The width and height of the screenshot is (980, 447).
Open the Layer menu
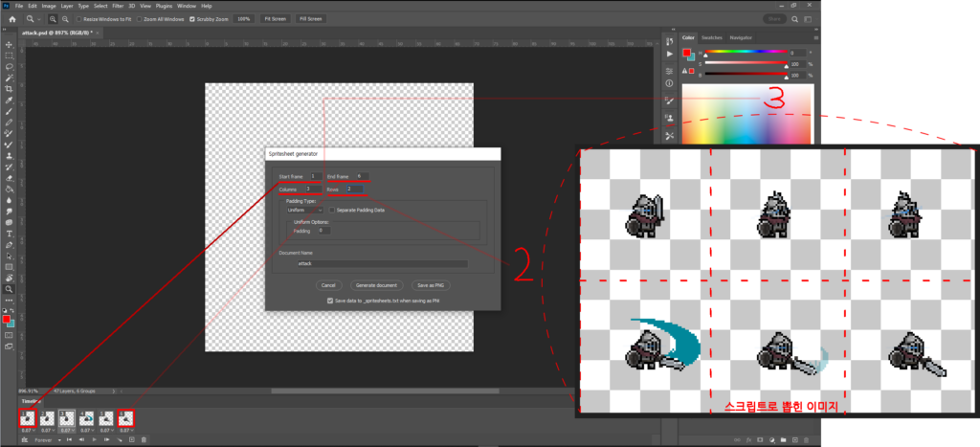pos(67,6)
